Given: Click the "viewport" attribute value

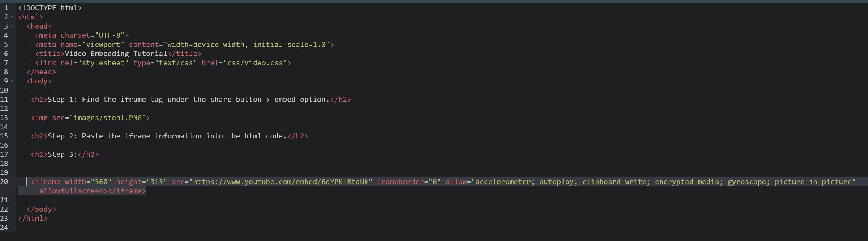Looking at the screenshot, I should (x=103, y=44).
